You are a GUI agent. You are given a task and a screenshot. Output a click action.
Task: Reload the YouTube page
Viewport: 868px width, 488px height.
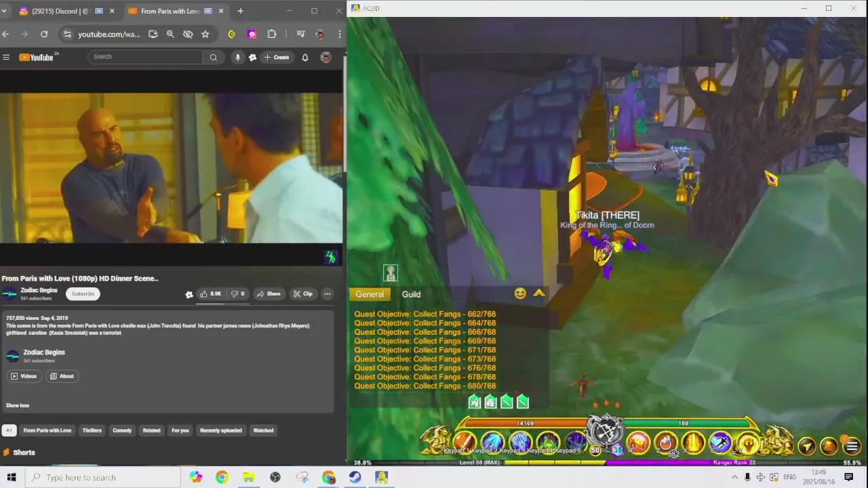[44, 34]
